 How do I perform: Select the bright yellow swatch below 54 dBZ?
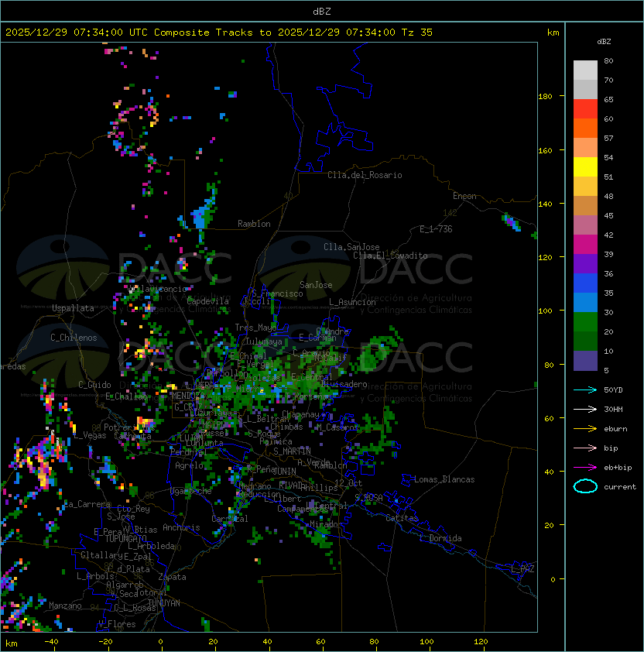pos(585,166)
